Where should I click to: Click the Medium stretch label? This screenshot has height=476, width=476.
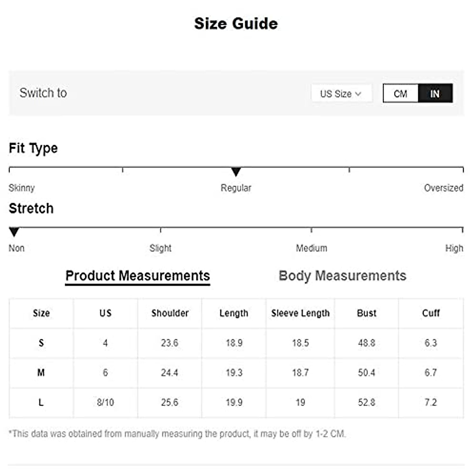coord(311,248)
